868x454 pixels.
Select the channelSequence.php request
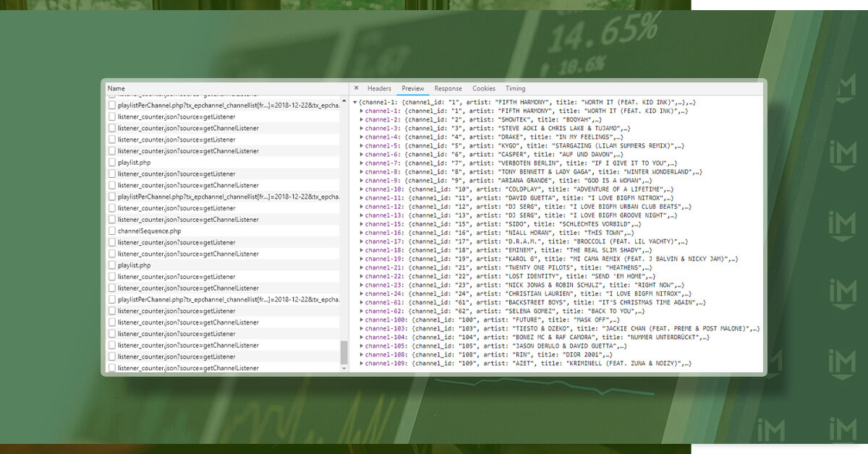coord(224,231)
